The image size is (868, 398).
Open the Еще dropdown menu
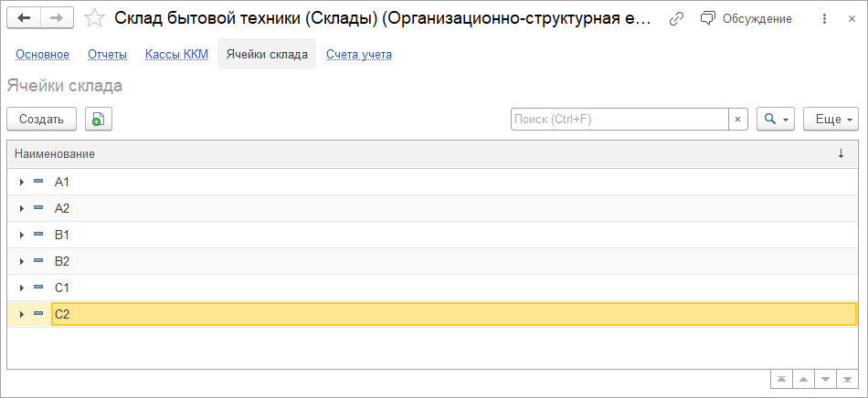click(x=831, y=119)
